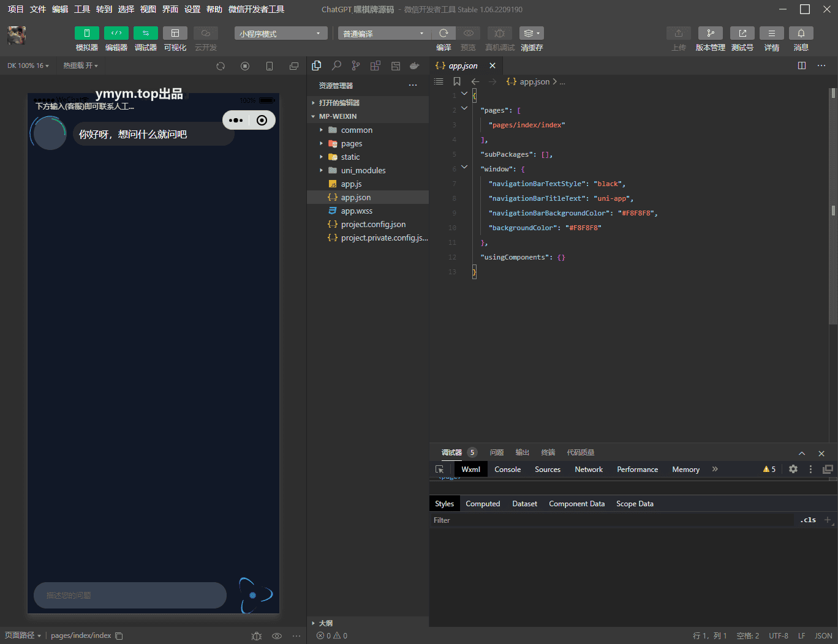Click the Styles filter field
Viewport: 838px width, 644px height.
coord(613,520)
